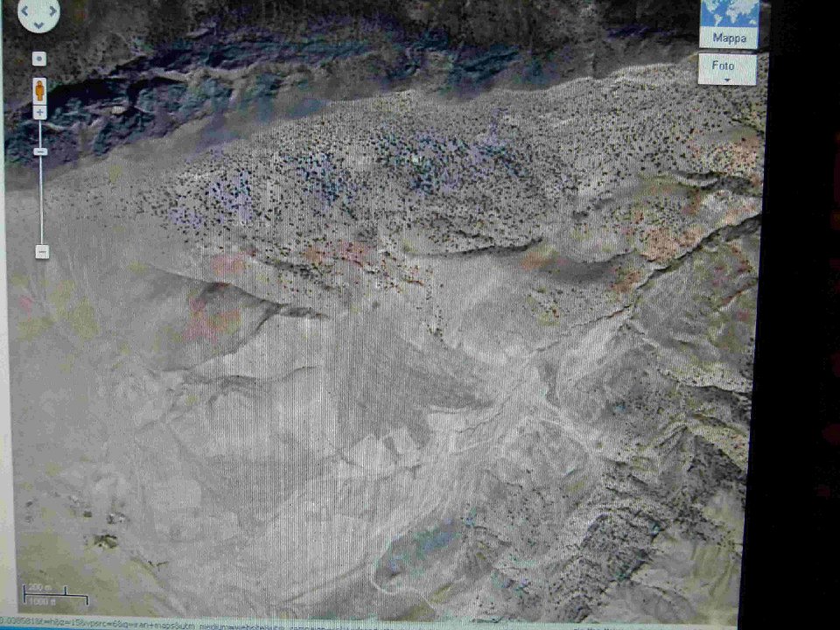Open the Foto layer dropdown
The image size is (840, 630).
[727, 69]
